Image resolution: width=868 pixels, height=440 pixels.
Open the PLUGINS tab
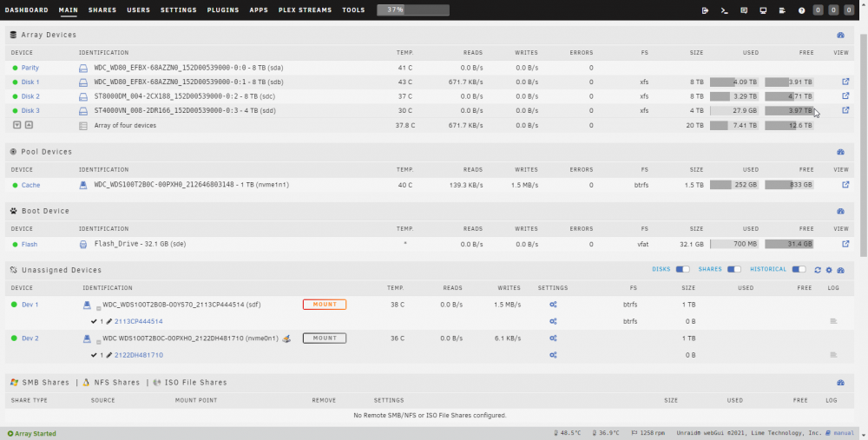(x=223, y=10)
